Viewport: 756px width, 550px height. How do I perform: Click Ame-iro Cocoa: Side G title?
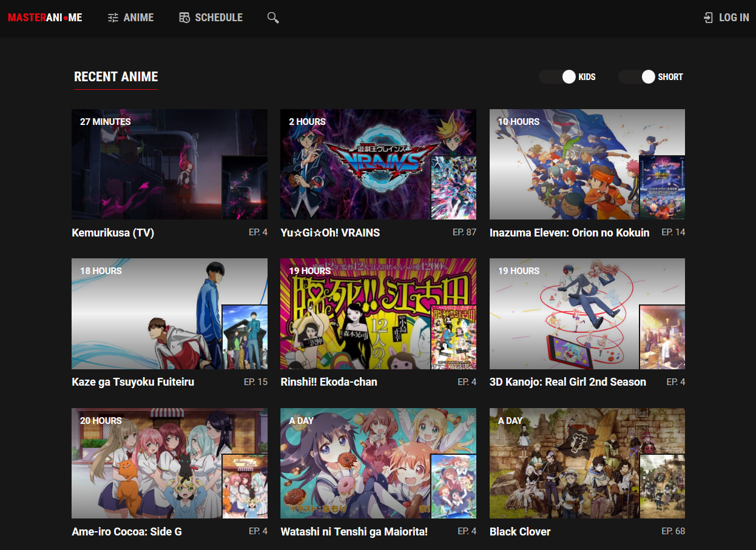[x=127, y=532]
